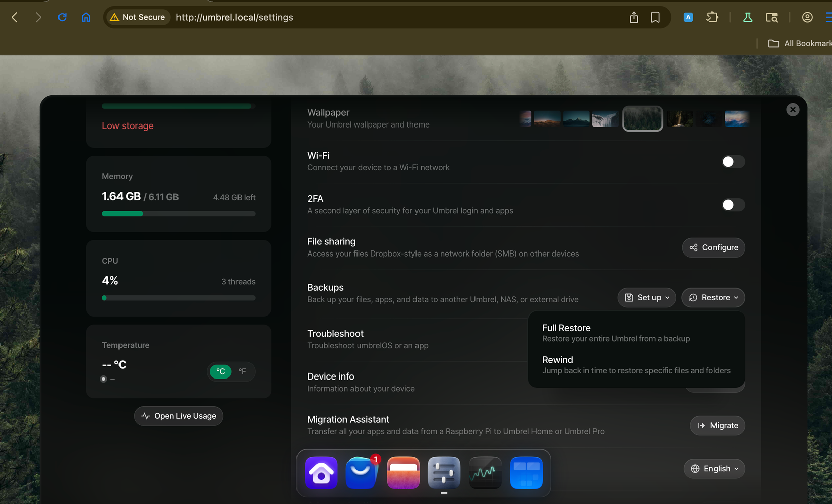Open the Settings sliders dock icon
The image size is (832, 504).
[x=444, y=473]
